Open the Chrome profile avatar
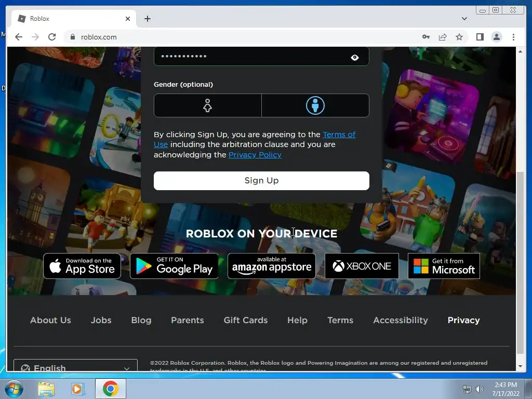 tap(496, 37)
